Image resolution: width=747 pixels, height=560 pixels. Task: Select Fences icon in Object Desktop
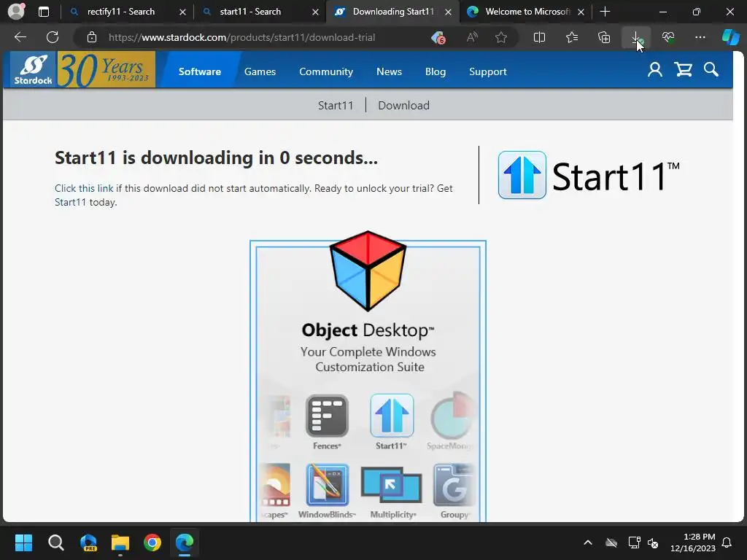pos(327,416)
